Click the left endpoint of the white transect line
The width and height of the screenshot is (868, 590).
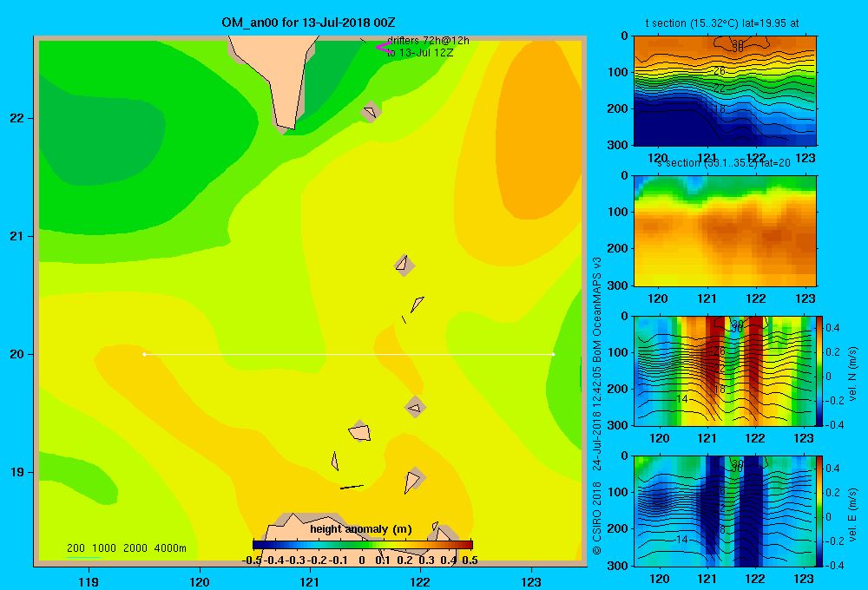point(144,354)
